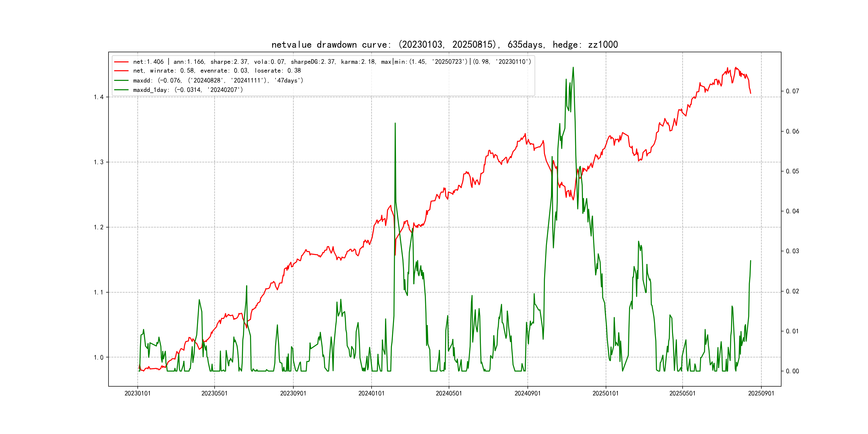Click the 20240901 x-axis tick label

(x=527, y=393)
